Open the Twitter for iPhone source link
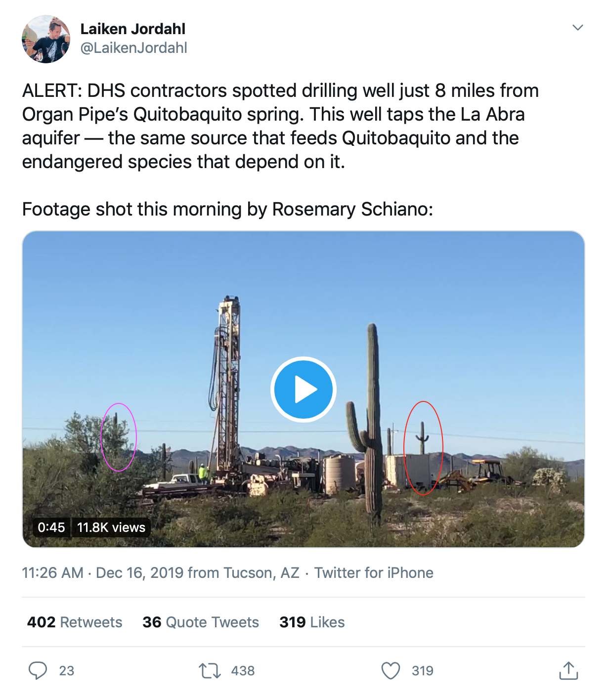The image size is (609, 700). 374,572
